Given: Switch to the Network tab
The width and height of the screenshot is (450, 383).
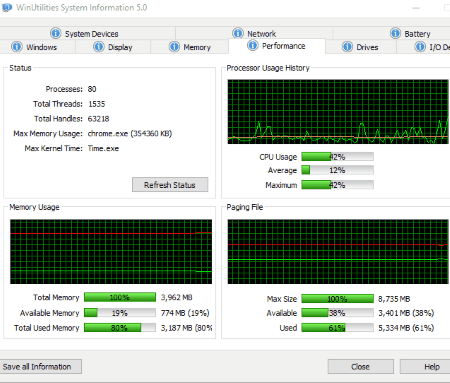Looking at the screenshot, I should point(254,33).
